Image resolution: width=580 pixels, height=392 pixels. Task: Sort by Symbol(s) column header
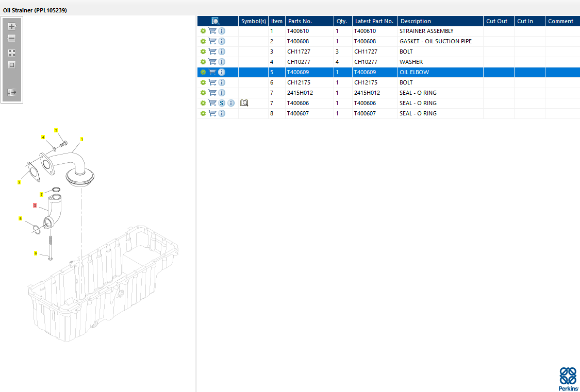(x=253, y=21)
